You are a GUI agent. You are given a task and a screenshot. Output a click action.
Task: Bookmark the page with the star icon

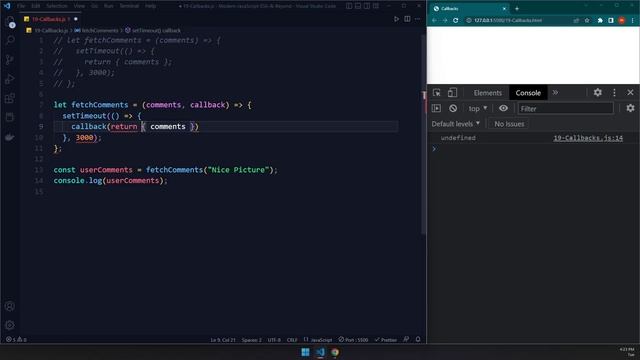[x=587, y=20]
